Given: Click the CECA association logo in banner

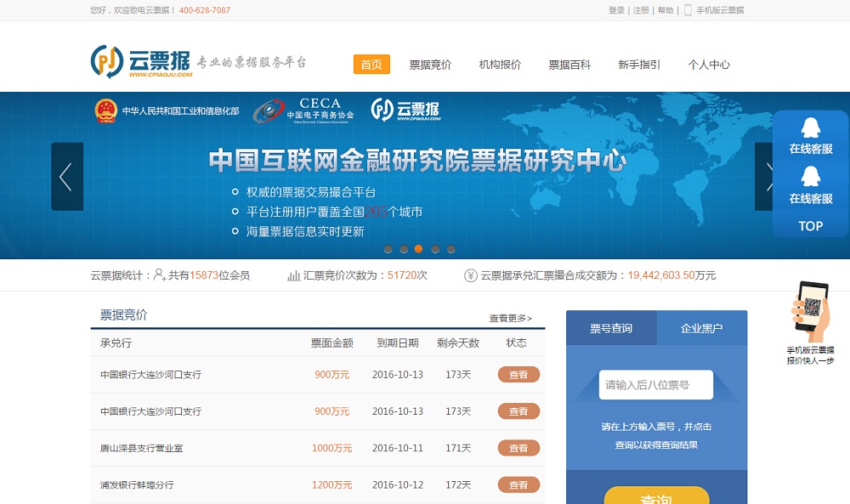Looking at the screenshot, I should 303,110.
